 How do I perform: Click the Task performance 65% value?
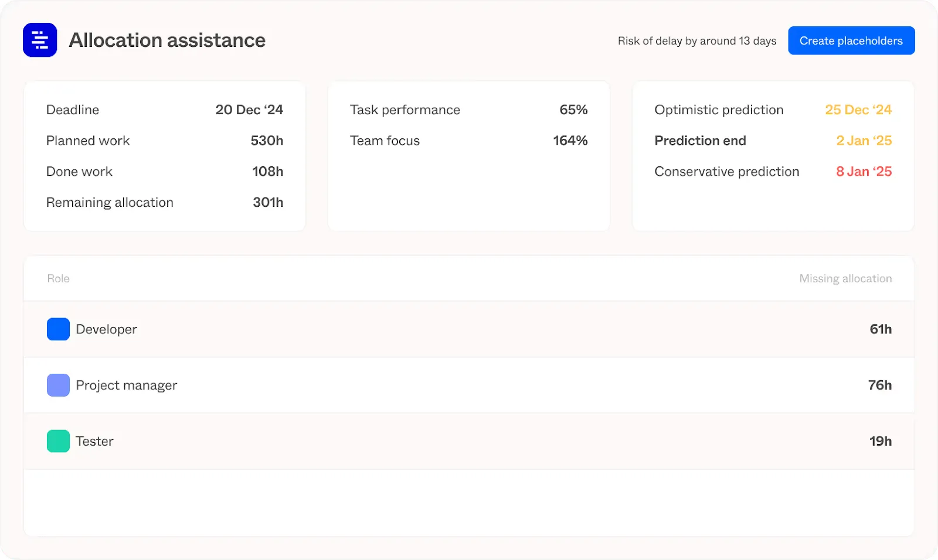coord(573,110)
